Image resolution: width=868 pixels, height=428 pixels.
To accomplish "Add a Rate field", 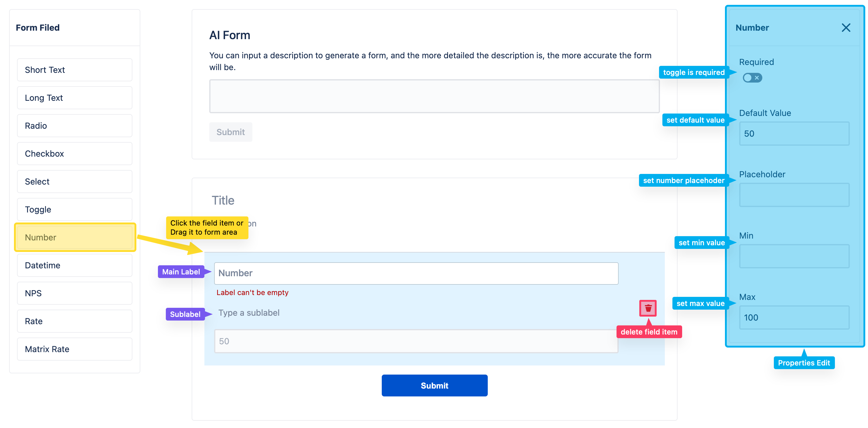I will pos(74,321).
